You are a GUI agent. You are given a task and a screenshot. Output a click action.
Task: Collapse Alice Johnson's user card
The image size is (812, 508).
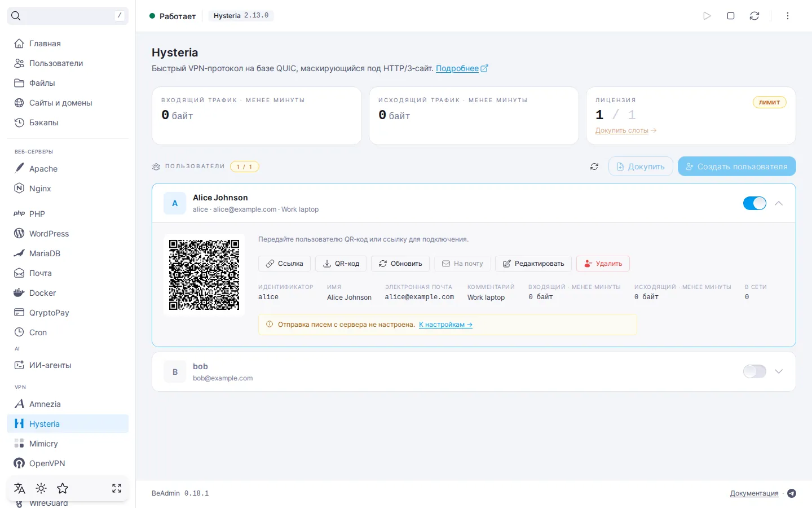coord(779,203)
